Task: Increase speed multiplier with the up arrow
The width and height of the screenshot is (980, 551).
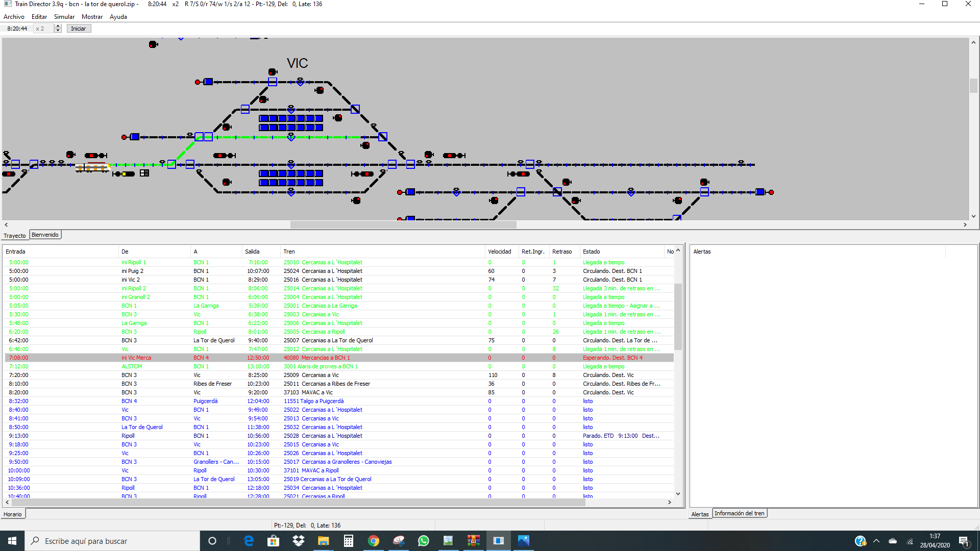Action: pos(58,26)
